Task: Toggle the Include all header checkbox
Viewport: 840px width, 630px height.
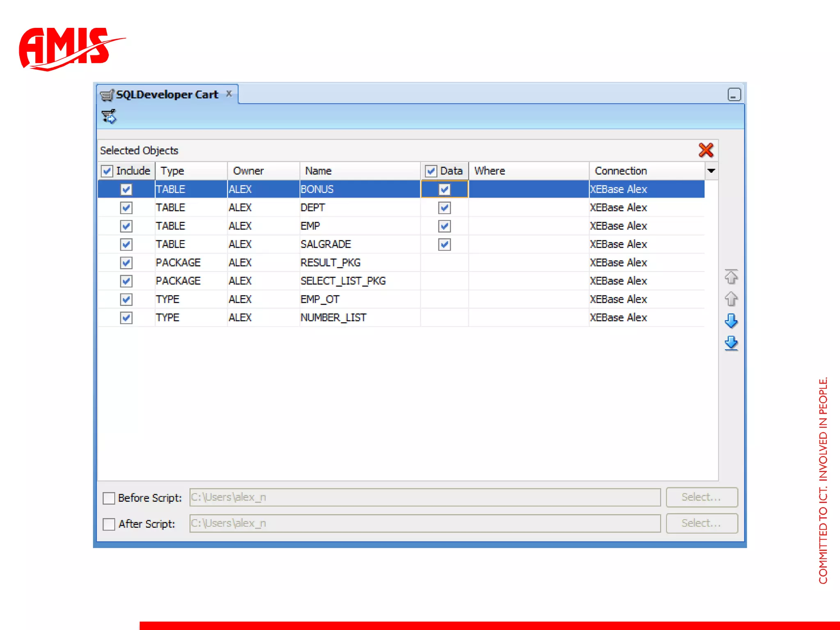Action: point(107,171)
